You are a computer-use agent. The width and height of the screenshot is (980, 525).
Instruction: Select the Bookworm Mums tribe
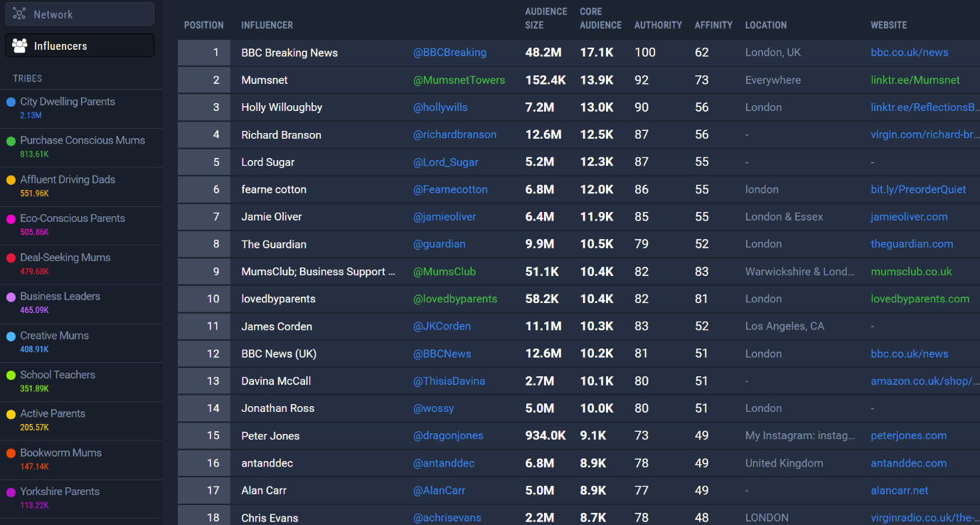[80, 460]
